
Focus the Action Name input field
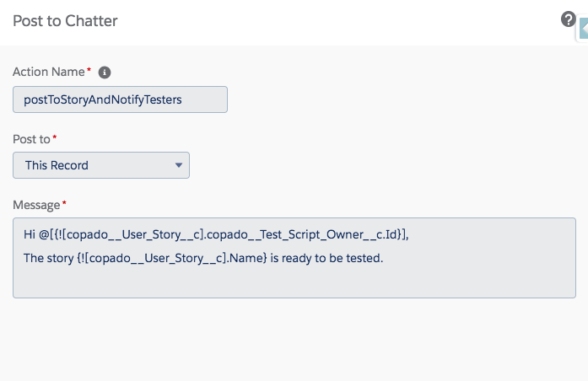pyautogui.click(x=120, y=99)
